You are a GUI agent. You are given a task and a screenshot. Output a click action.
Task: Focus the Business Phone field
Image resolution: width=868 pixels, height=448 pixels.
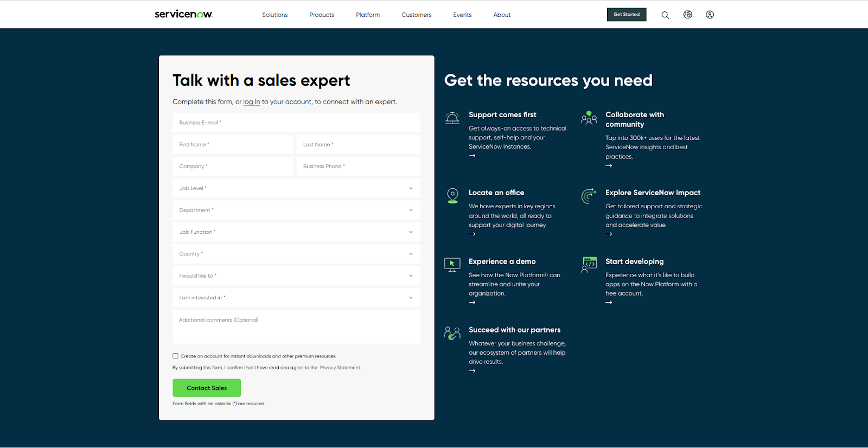click(359, 167)
